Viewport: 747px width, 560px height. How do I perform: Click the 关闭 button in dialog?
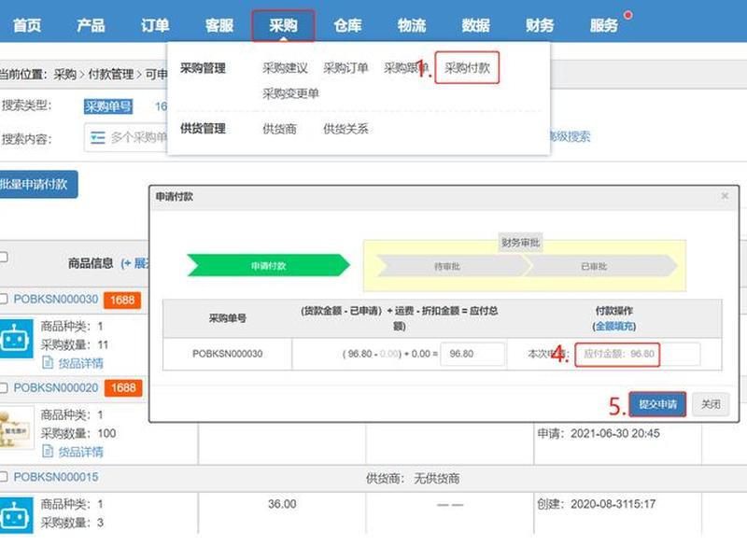coord(711,404)
